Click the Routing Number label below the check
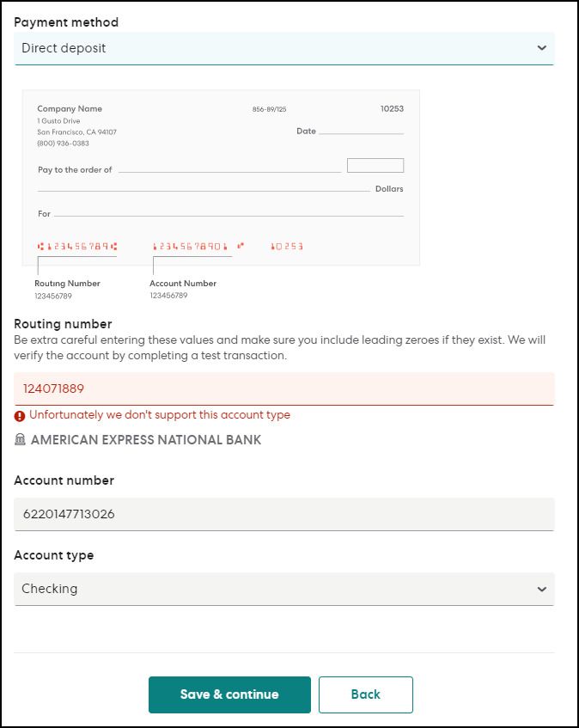Image resolution: width=579 pixels, height=728 pixels. pyautogui.click(x=67, y=284)
